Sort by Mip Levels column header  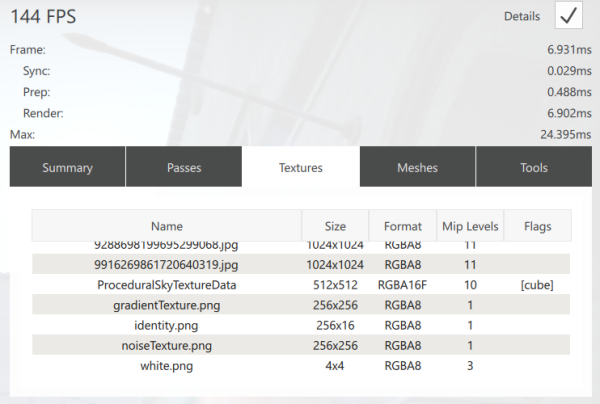470,226
